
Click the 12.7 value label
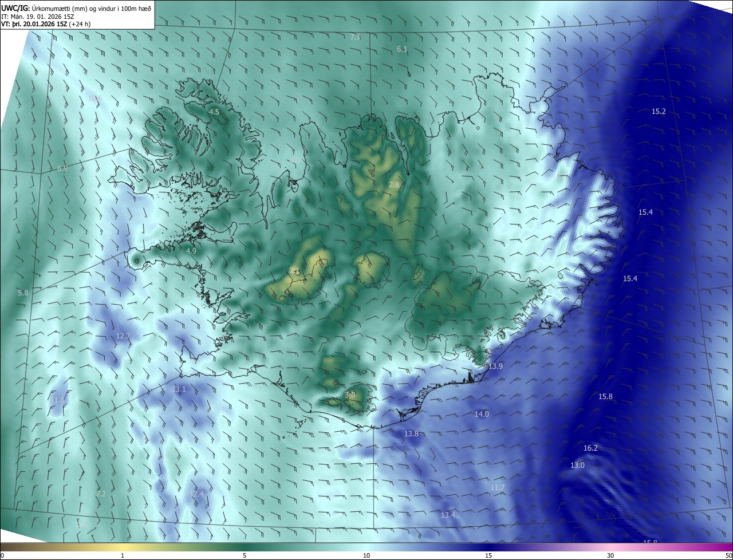pyautogui.click(x=123, y=336)
